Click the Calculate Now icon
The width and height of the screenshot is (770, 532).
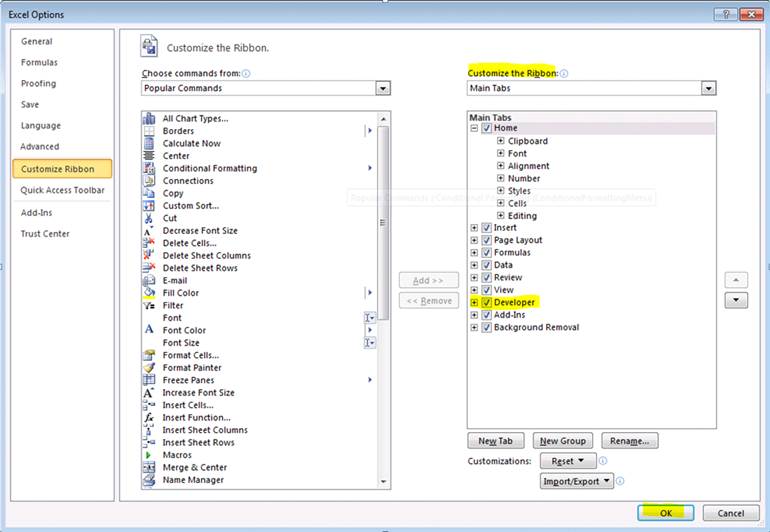pyautogui.click(x=149, y=143)
